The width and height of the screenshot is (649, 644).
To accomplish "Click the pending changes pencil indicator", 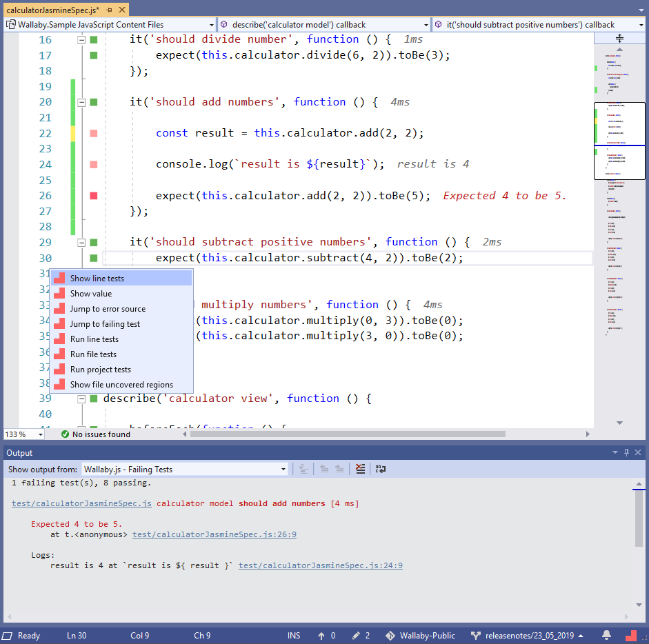I will 361,636.
